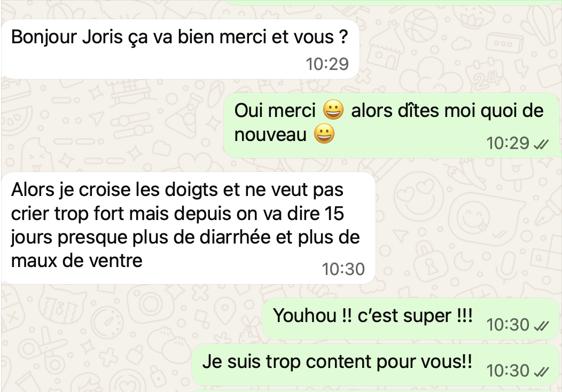Click read-receipt double check on "Oui merci" message
The width and height of the screenshot is (562, 392).
[541, 144]
